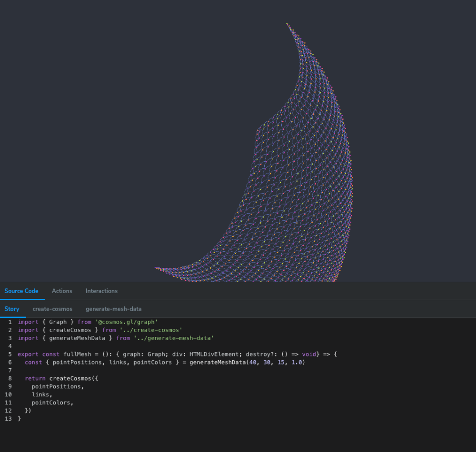476x452 pixels.
Task: Click the fullMesh identifier on line 5
Action: coord(77,354)
